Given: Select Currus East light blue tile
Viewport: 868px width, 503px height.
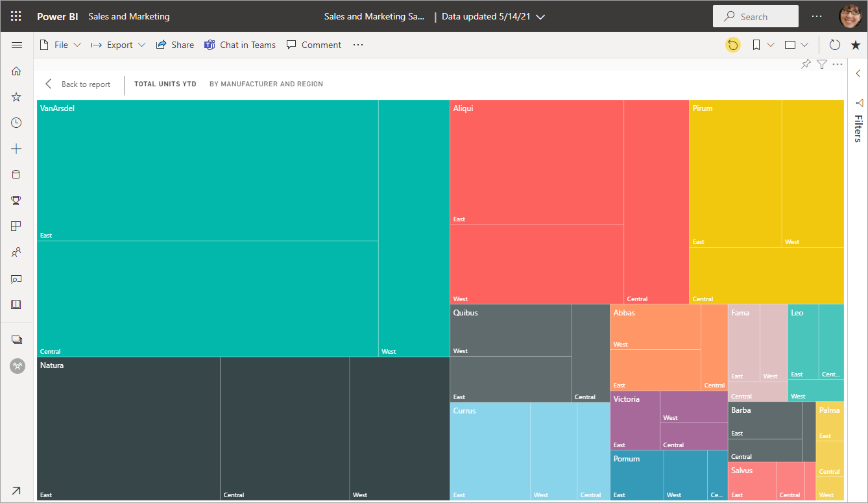Looking at the screenshot, I should (490, 452).
